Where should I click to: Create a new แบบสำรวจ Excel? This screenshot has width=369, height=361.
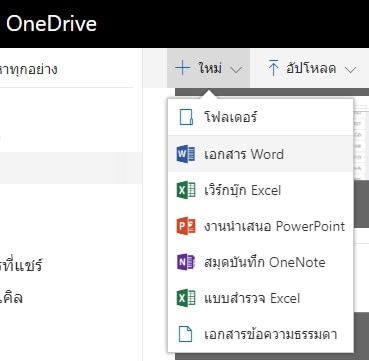pos(260,298)
